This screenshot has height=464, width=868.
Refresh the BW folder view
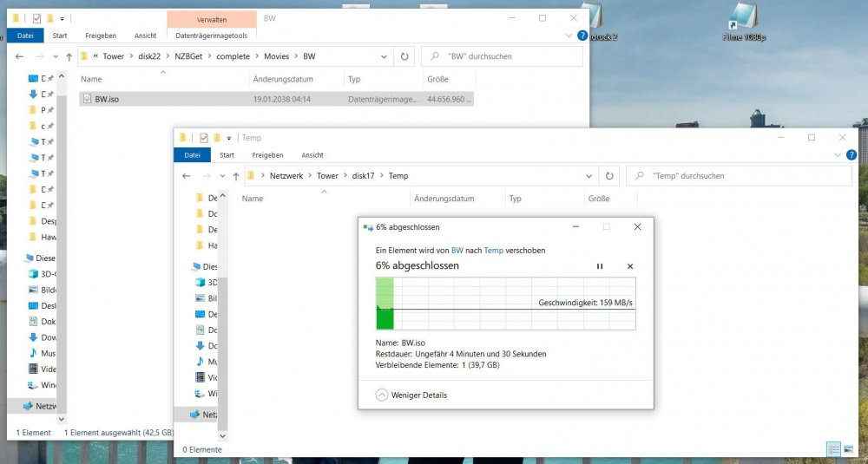click(404, 56)
